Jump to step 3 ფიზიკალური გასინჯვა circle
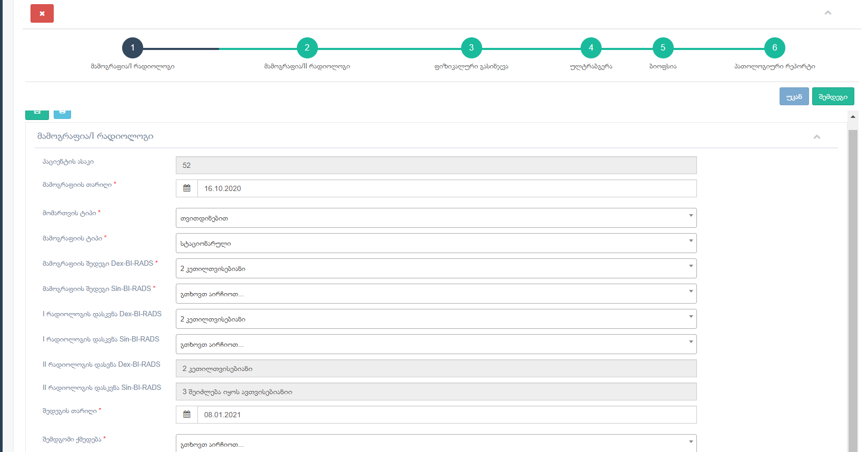The image size is (868, 452). click(x=471, y=48)
